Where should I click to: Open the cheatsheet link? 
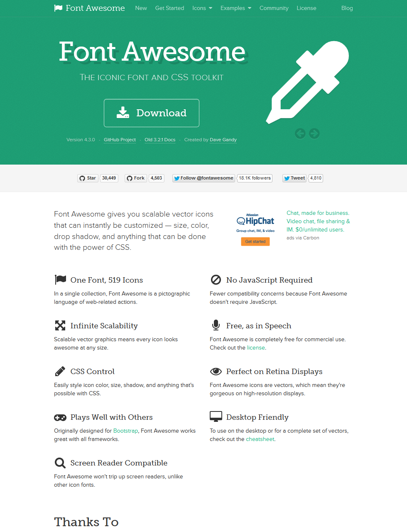click(x=260, y=439)
